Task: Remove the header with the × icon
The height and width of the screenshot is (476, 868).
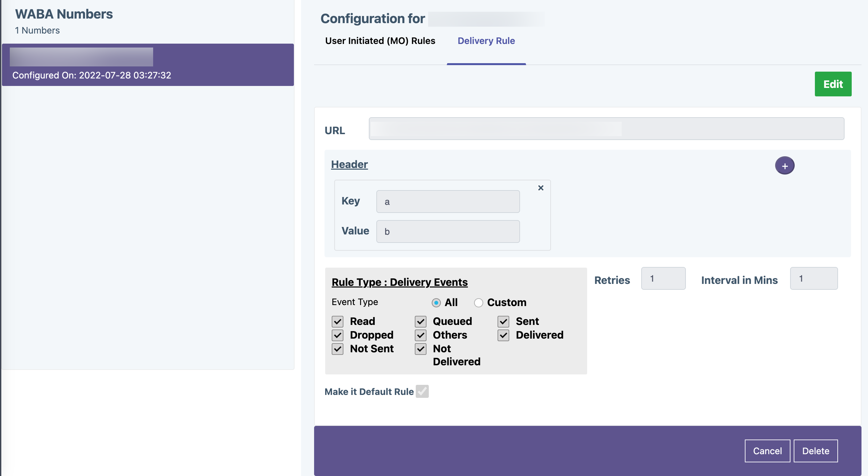Action: click(x=541, y=188)
